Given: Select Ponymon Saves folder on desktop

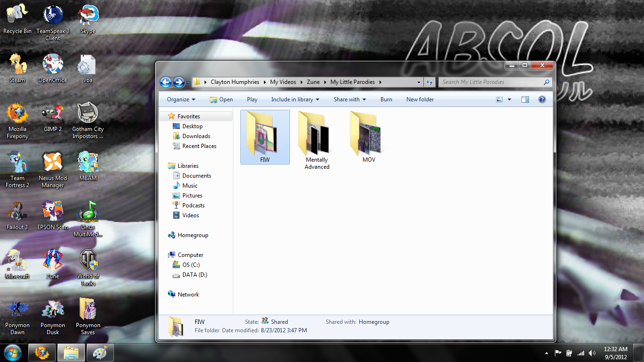Looking at the screenshot, I should pos(88,317).
